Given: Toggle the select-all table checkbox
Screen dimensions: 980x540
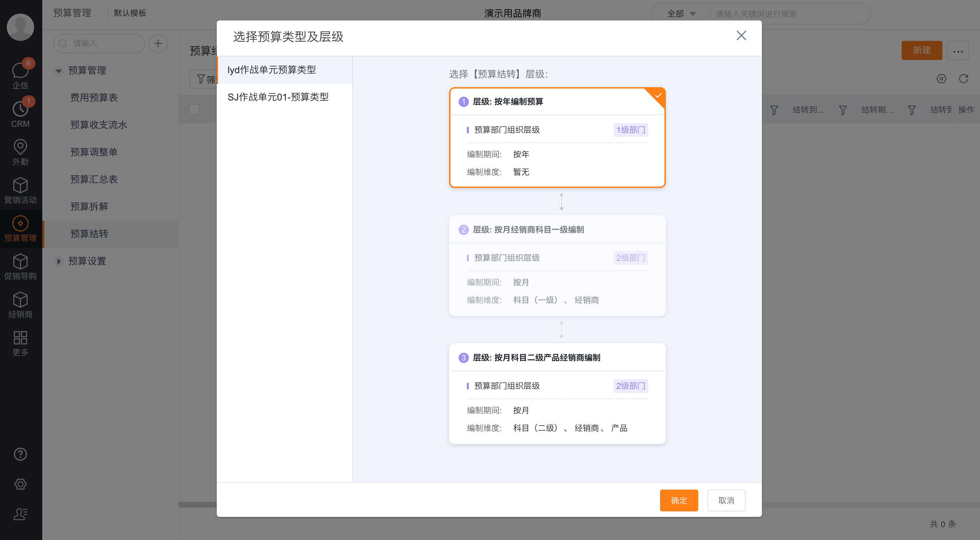Looking at the screenshot, I should click(195, 109).
